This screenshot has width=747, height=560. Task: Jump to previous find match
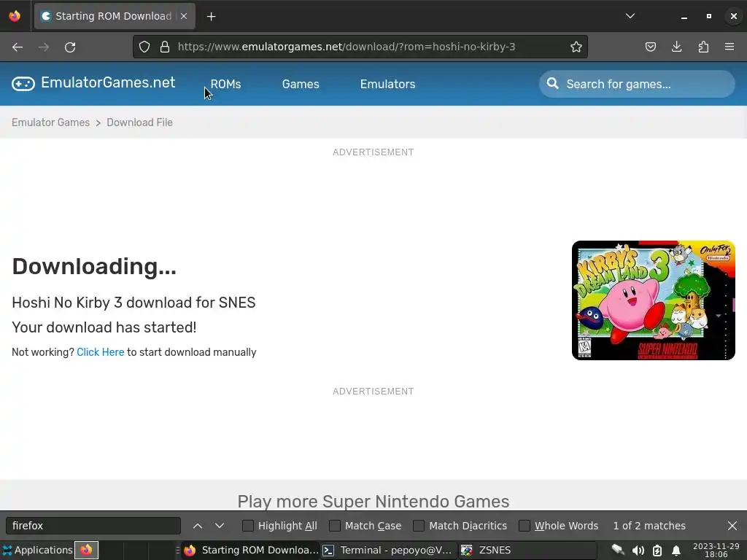(x=198, y=526)
